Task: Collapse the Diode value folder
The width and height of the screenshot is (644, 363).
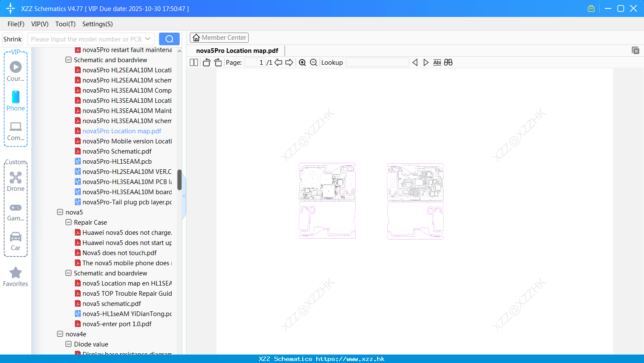Action: 69,344
